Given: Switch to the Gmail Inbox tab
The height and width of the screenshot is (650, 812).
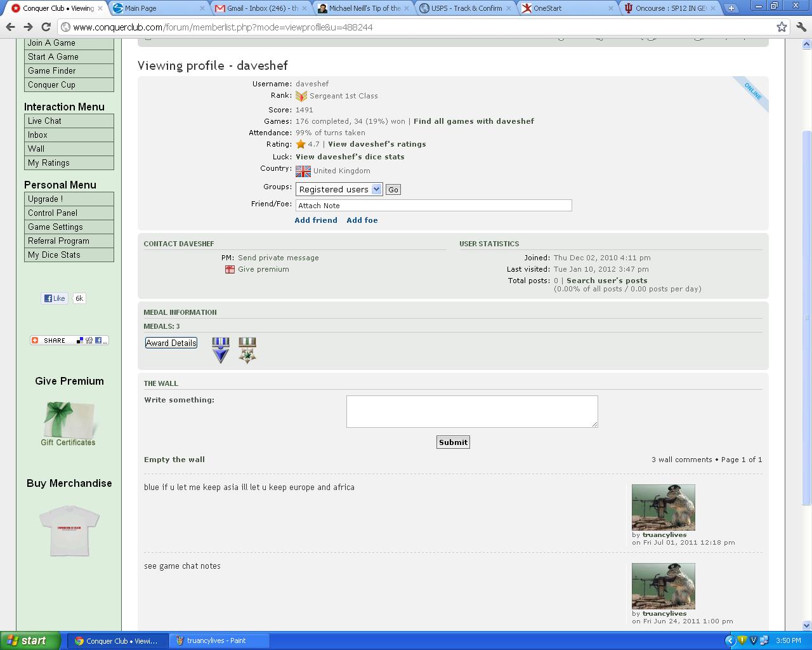Looking at the screenshot, I should click(260, 8).
